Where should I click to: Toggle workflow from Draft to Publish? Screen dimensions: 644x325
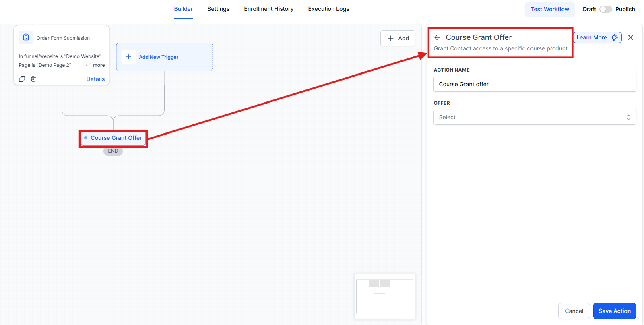[x=605, y=9]
